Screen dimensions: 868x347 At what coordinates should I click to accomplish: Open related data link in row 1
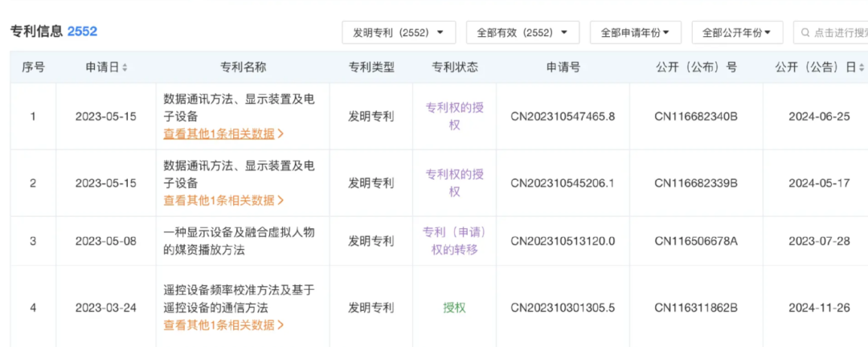coord(223,134)
